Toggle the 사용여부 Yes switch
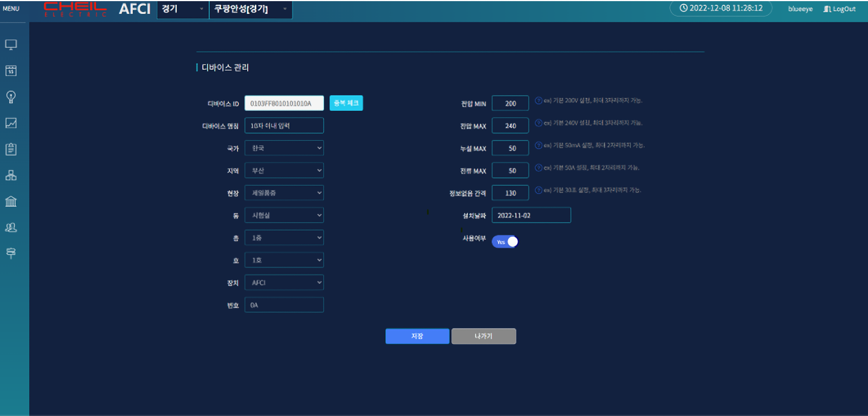 click(x=505, y=242)
